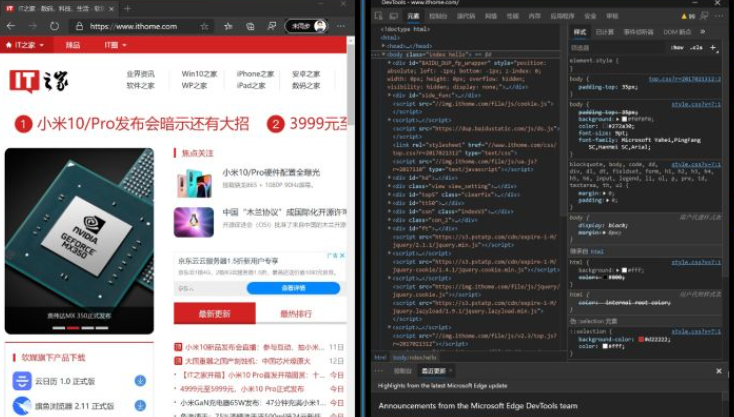This screenshot has width=734, height=417.
Task: Click the blue ad details button
Action: (293, 288)
